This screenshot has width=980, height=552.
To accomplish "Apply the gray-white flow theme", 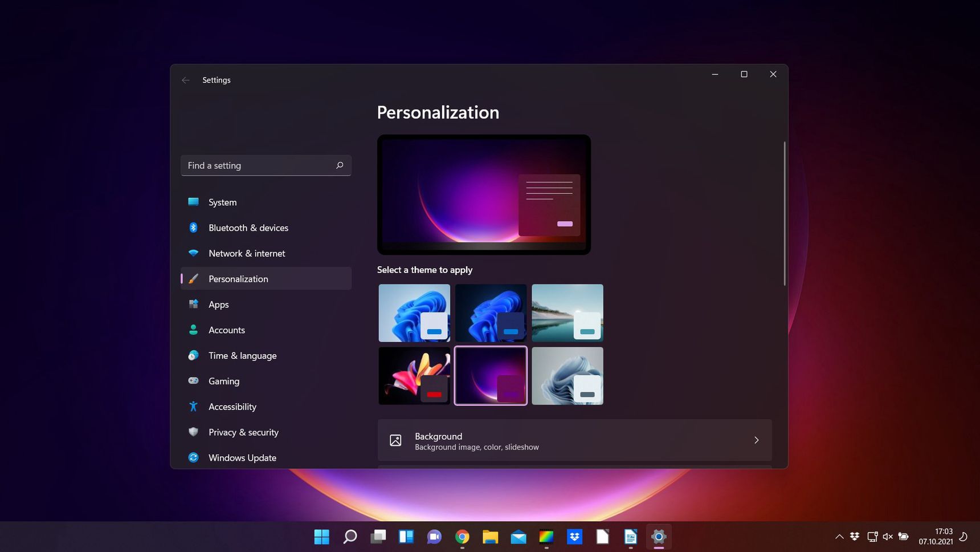I will pos(567,376).
